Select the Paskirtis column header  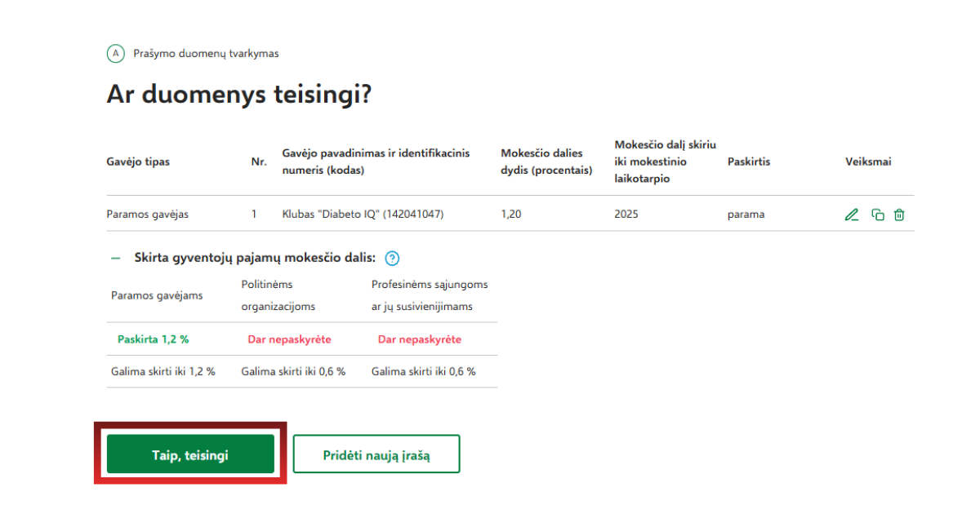748,162
